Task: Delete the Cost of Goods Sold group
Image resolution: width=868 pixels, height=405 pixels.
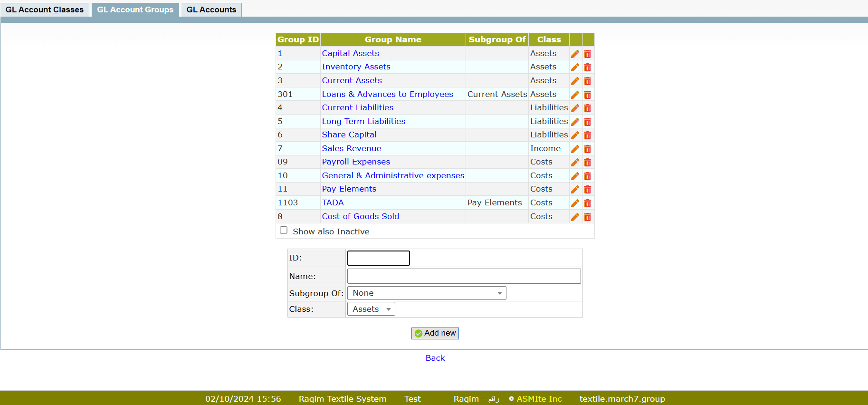Action: click(x=588, y=217)
